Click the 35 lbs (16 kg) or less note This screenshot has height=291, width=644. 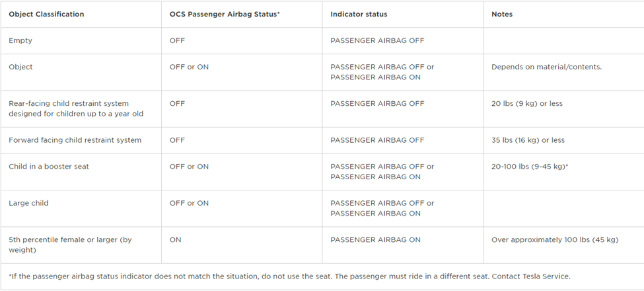(x=528, y=140)
